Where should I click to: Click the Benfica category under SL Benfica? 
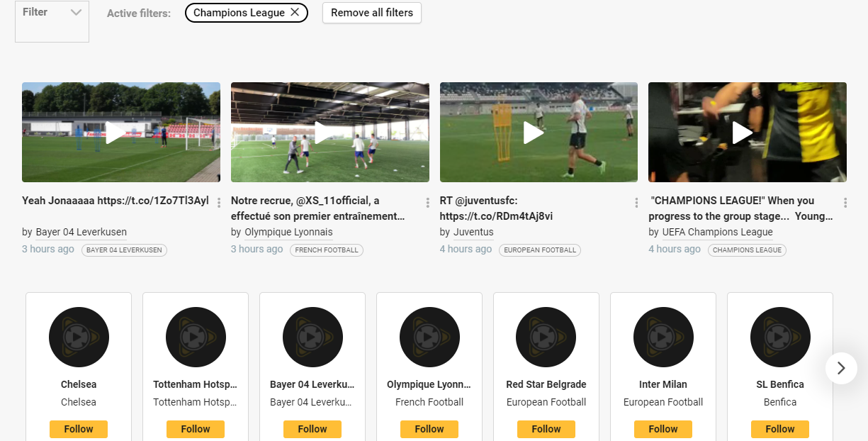(x=780, y=402)
